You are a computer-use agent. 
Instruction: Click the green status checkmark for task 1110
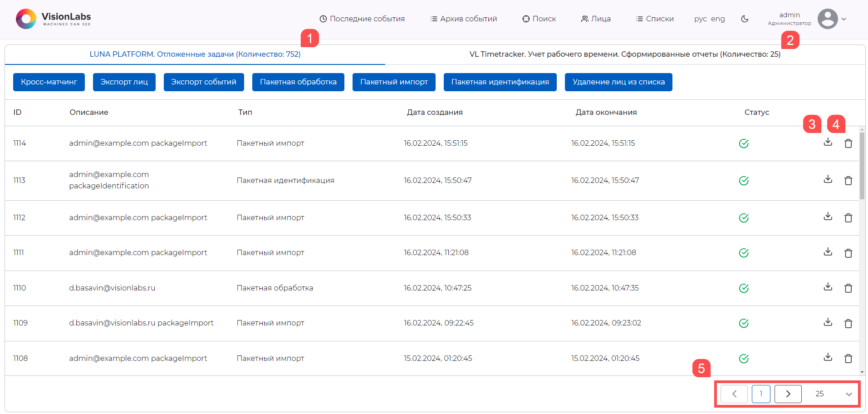pos(744,288)
